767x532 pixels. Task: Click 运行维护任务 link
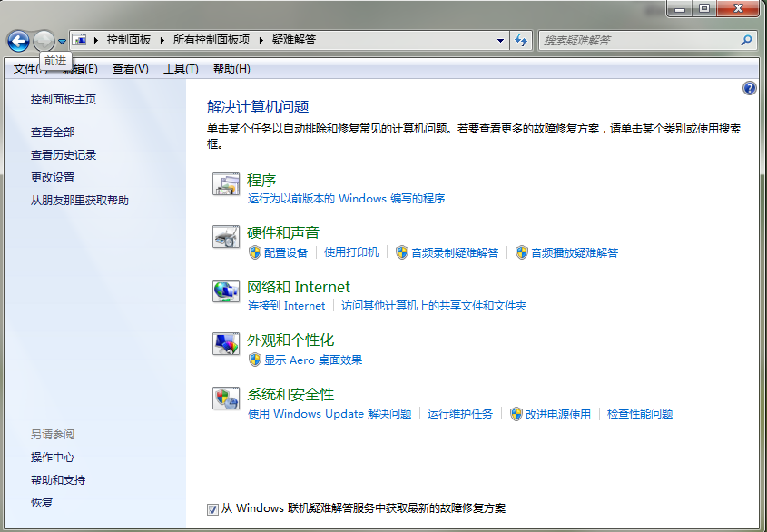click(x=460, y=414)
